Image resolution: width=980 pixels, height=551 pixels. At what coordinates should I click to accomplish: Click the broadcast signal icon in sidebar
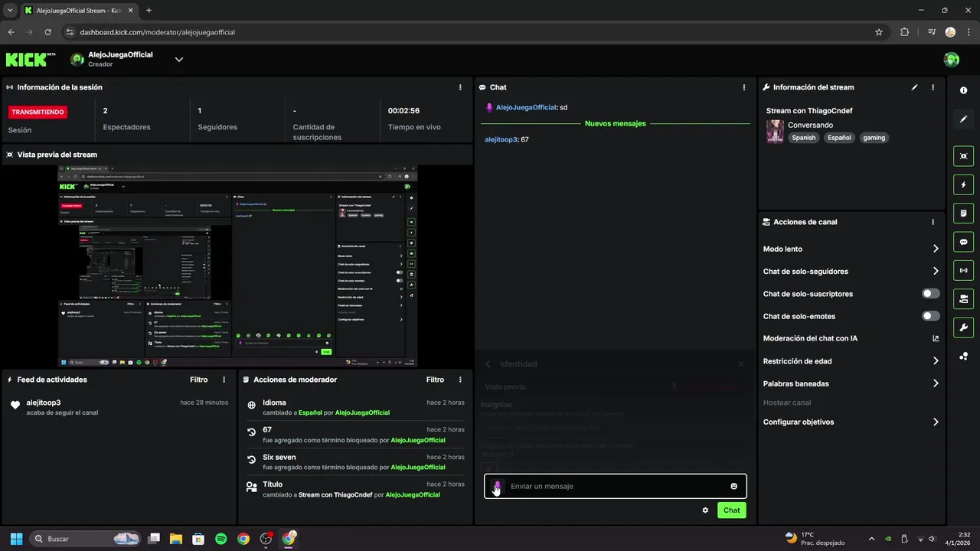tap(963, 270)
